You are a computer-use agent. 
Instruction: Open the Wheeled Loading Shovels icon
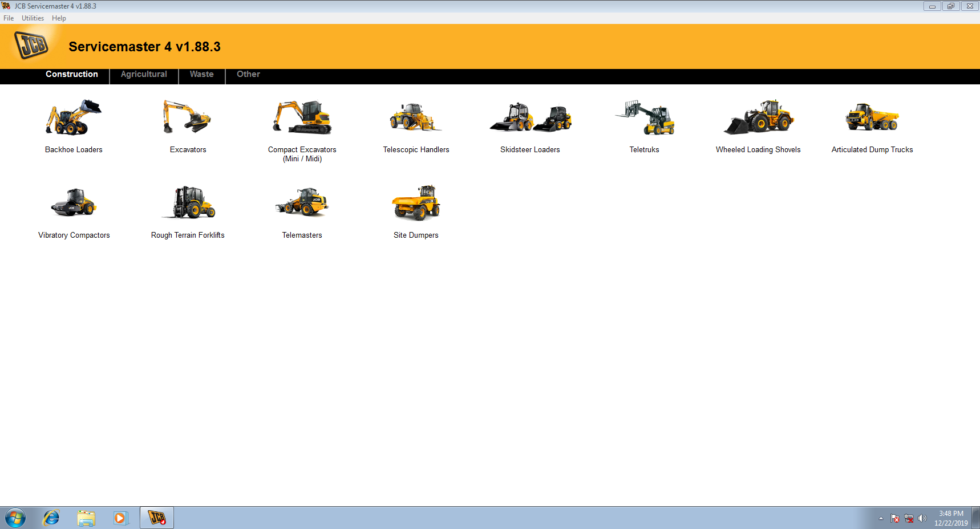pyautogui.click(x=759, y=117)
